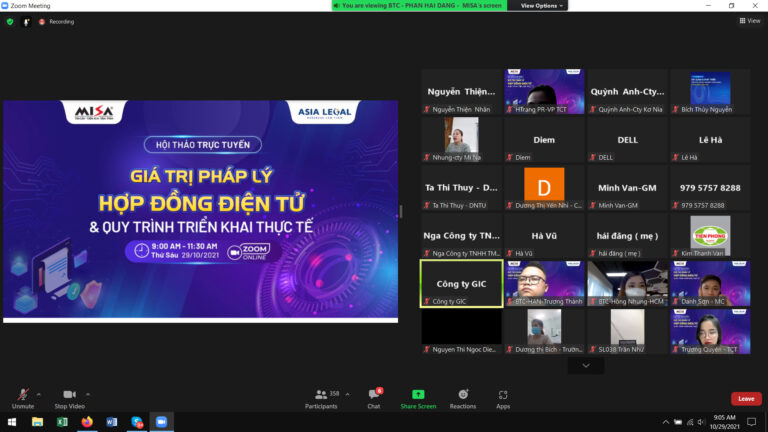
Task: Select the Dương Thị Yến Nhi tile
Action: click(544, 187)
